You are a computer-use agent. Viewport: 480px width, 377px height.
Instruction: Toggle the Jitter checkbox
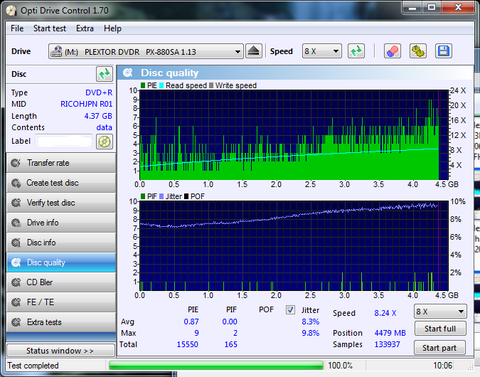(290, 310)
